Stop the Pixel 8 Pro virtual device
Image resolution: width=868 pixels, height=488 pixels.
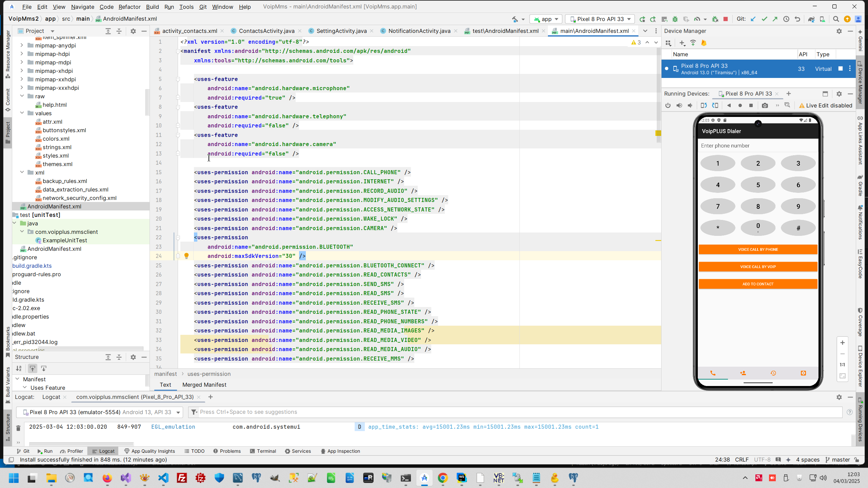pos(840,69)
